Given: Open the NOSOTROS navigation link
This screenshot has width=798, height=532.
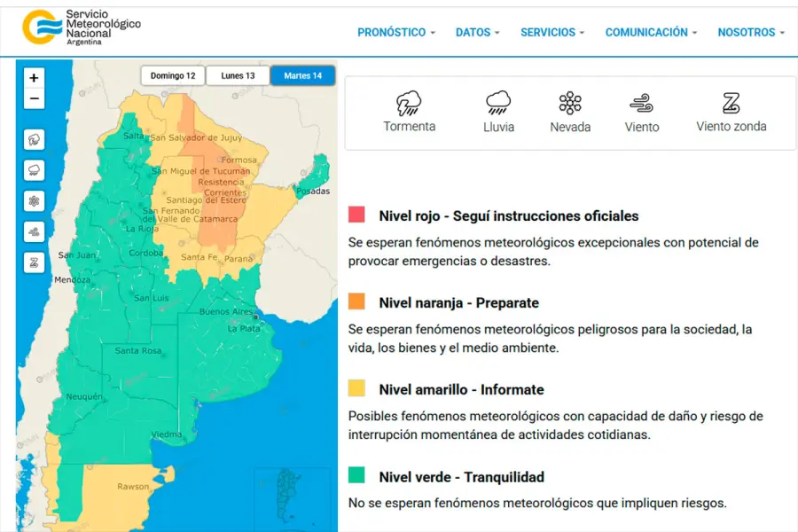Looking at the screenshot, I should (750, 32).
